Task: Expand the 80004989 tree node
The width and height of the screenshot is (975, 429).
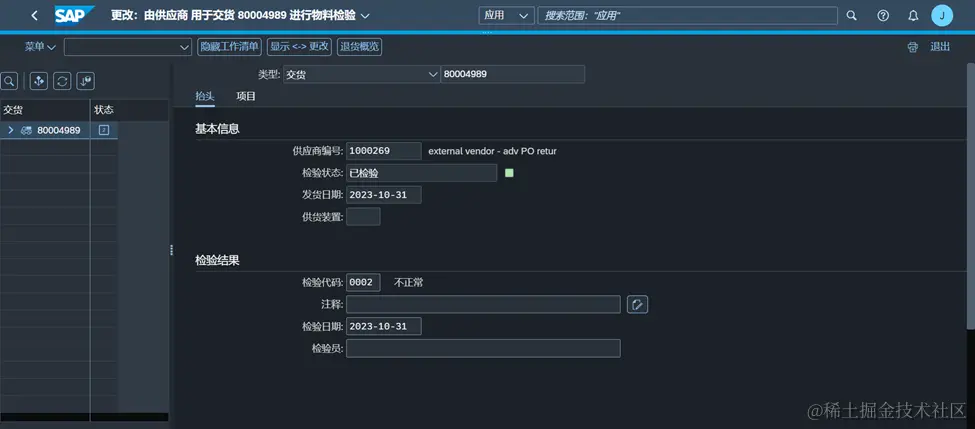Action: click(10, 131)
